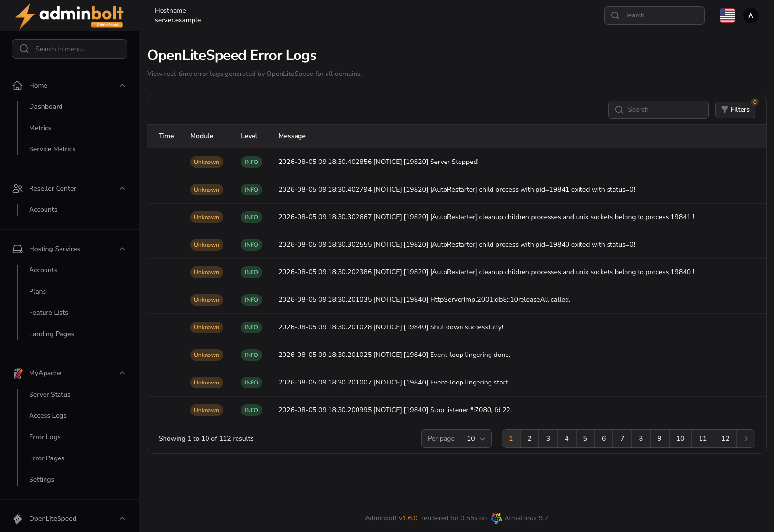This screenshot has height=532, width=774.
Task: Open MyApache Server Status
Action: point(50,395)
